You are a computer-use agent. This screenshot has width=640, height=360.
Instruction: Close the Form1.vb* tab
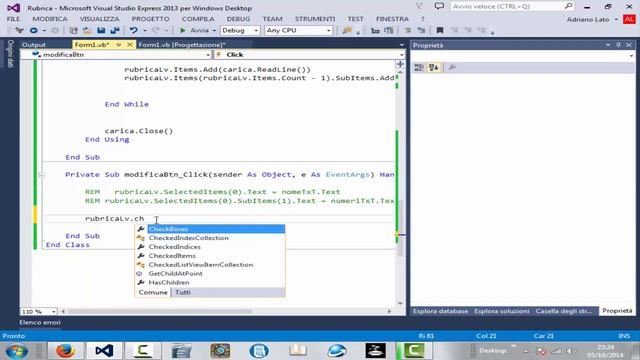(130, 44)
